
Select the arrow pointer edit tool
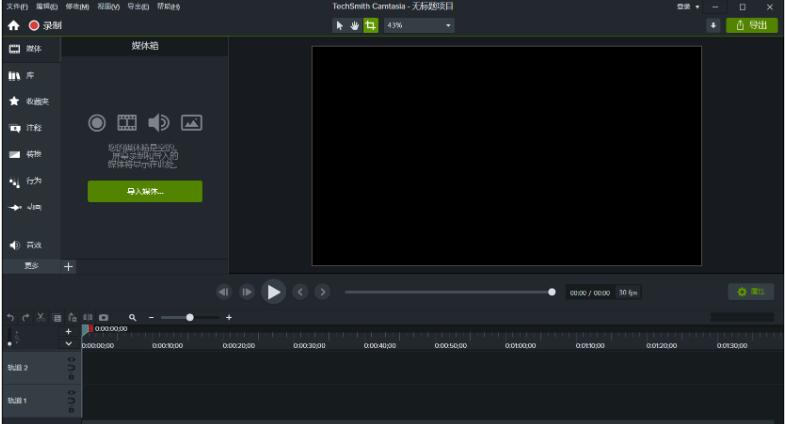339,25
